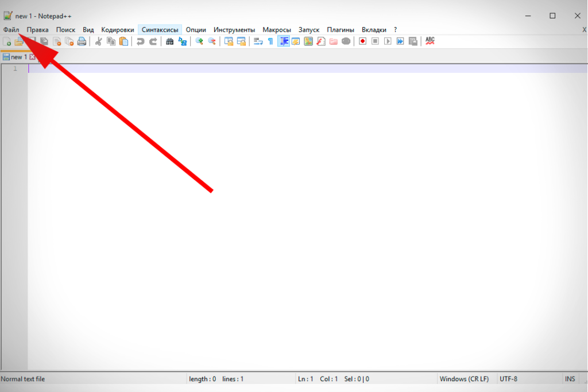Open the Вид menu
Viewport: 588px width, 392px height.
88,30
